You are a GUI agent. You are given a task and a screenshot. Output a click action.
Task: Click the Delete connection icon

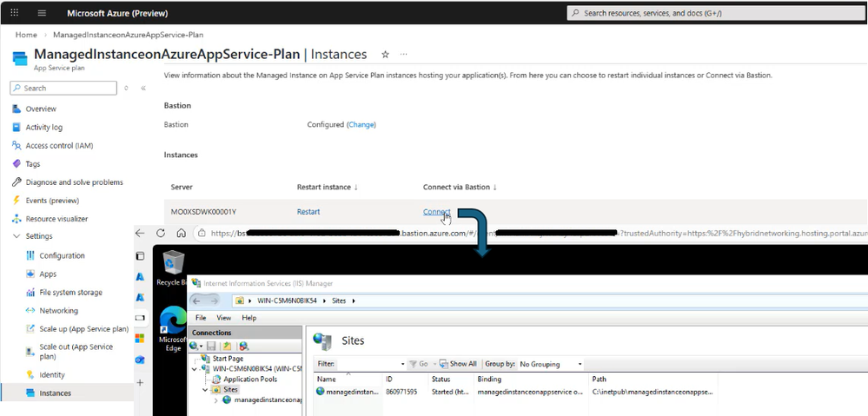(x=243, y=346)
